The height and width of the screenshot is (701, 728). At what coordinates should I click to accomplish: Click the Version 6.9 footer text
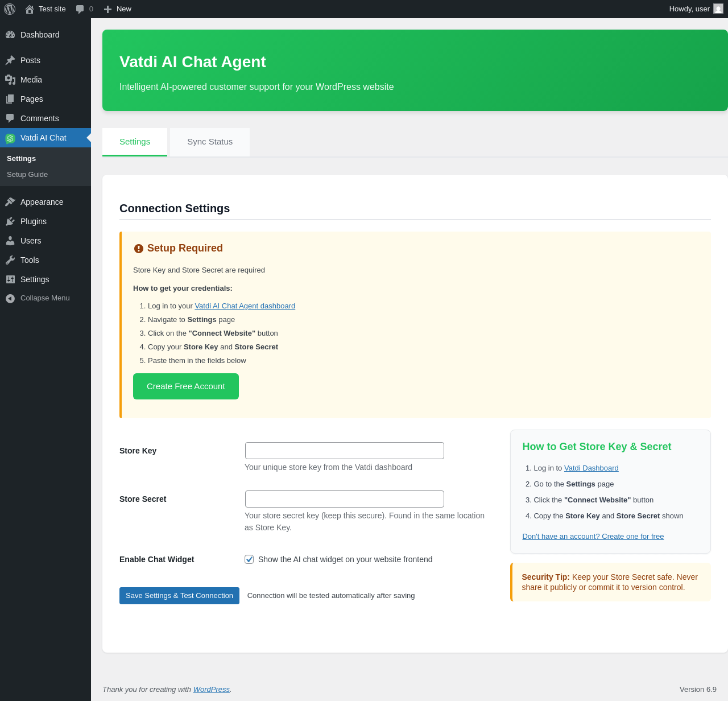click(698, 690)
